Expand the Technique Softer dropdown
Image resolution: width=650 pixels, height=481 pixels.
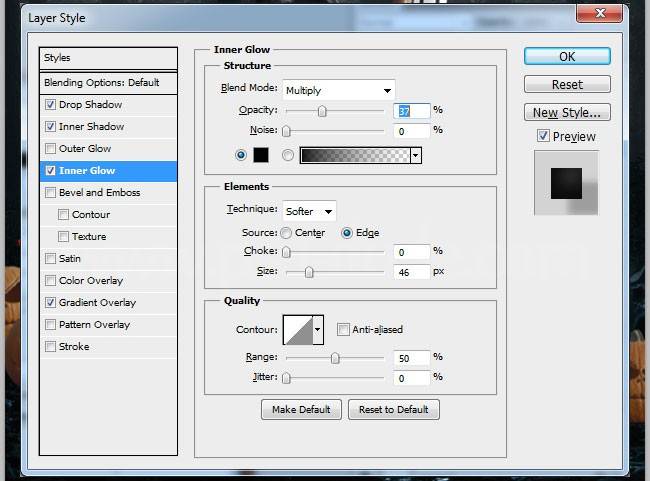coord(309,211)
